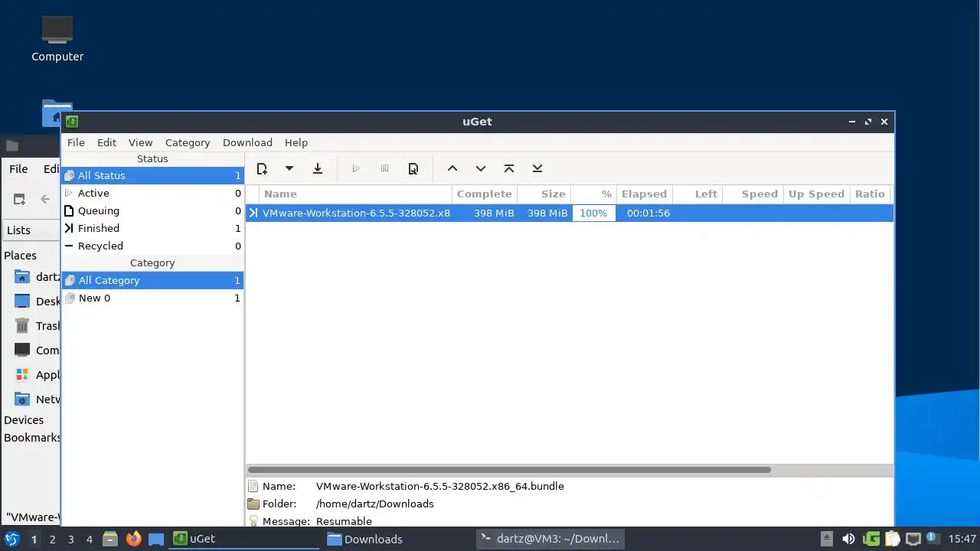Click the % column header

[593, 194]
